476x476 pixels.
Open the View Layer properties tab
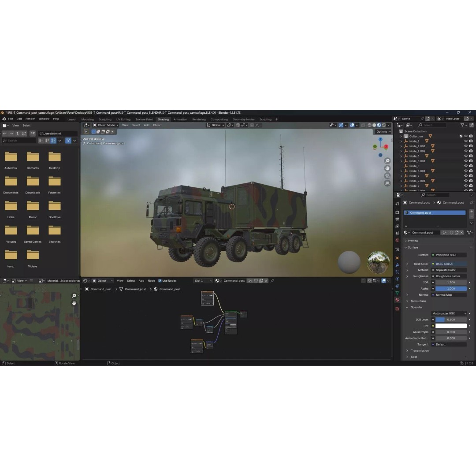[x=397, y=226]
